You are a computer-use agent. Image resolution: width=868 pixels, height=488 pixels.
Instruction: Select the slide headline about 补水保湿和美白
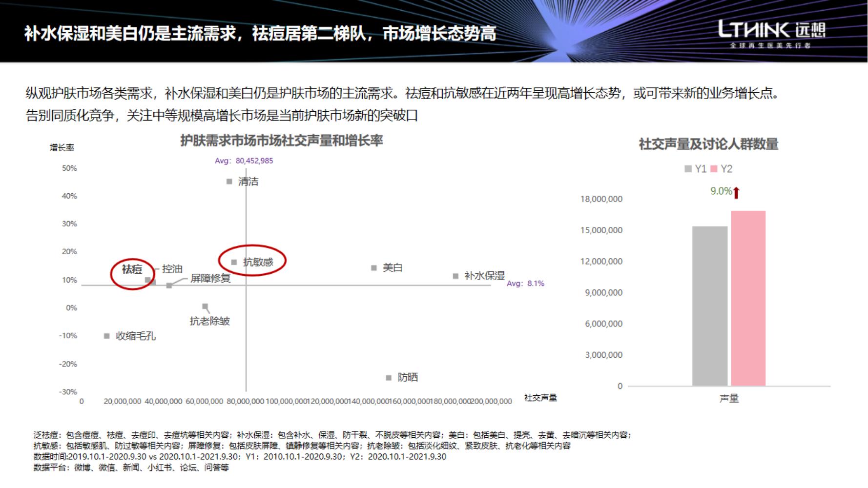click(260, 34)
